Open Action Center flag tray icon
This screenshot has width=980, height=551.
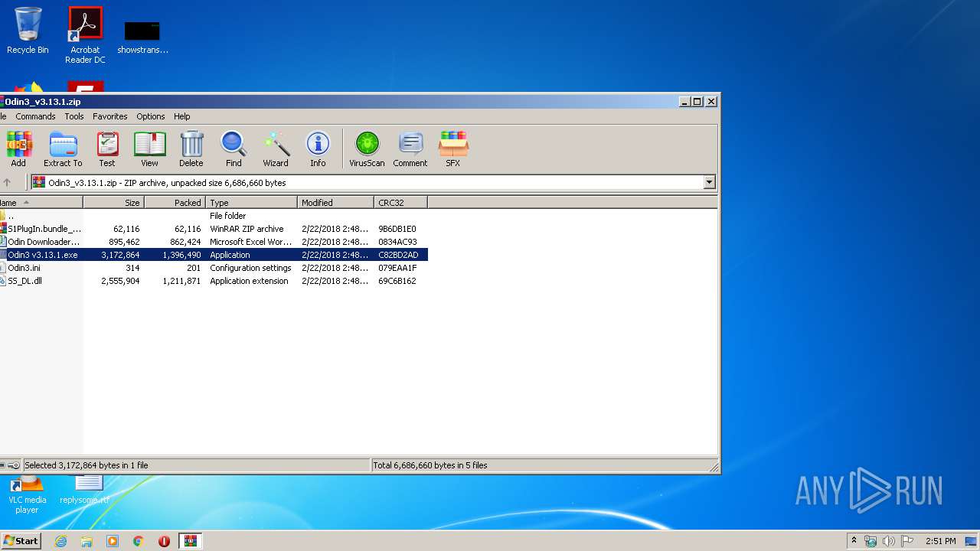(x=906, y=541)
